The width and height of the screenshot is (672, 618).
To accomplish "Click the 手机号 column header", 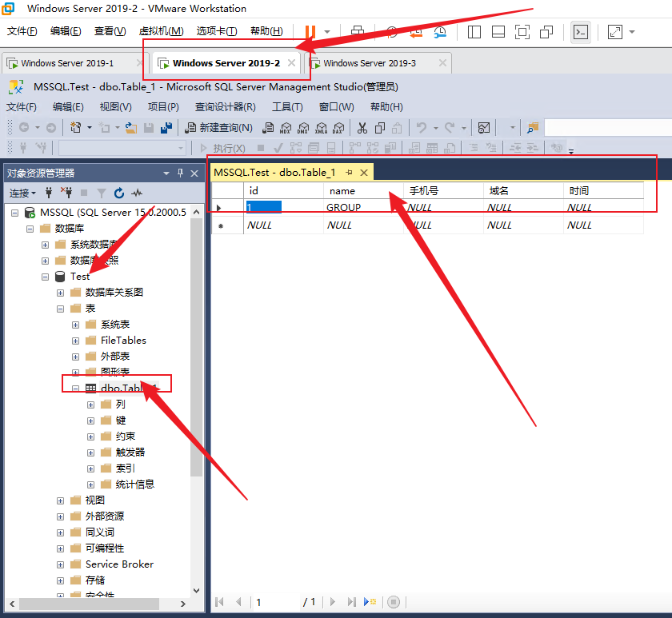I will click(443, 190).
